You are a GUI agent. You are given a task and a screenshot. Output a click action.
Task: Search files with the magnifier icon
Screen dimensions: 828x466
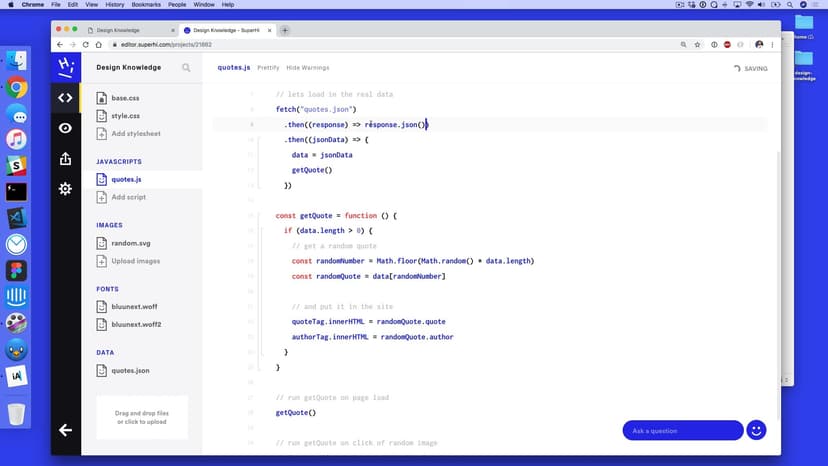point(186,68)
